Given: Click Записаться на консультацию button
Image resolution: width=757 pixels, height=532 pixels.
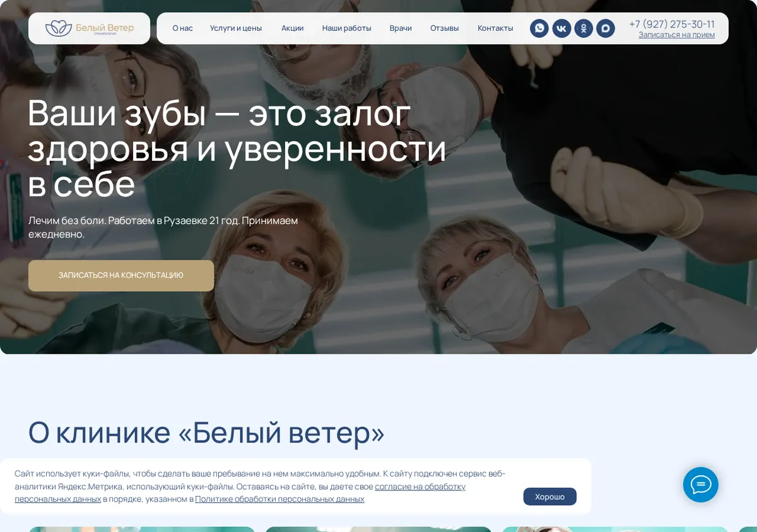Looking at the screenshot, I should click(121, 275).
